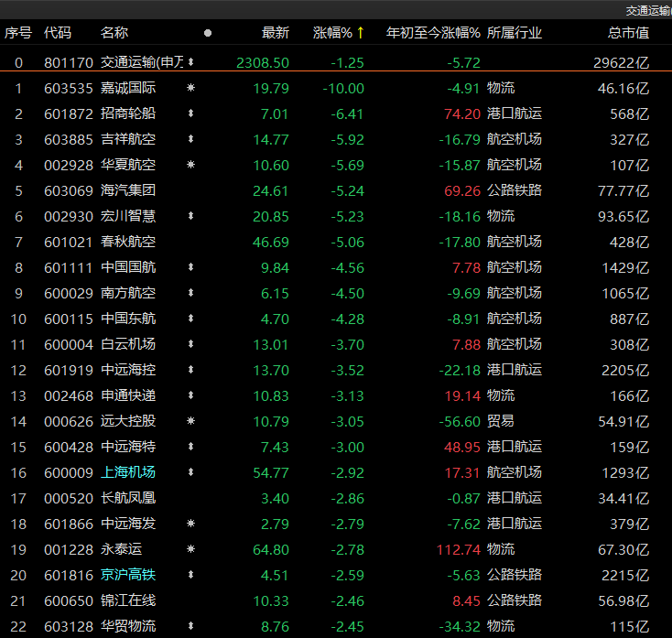The image size is (672, 638).
Task: Click the round dot in header row
Action: [208, 33]
